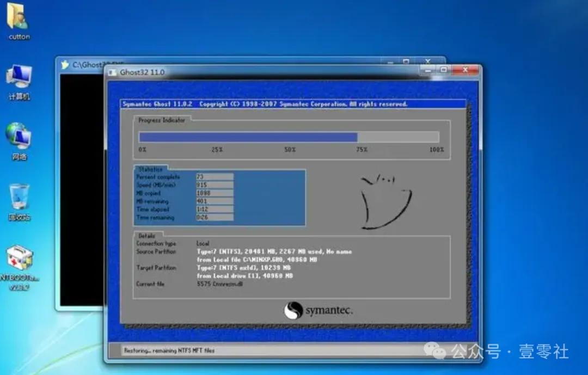
Task: Open the cutton folder desktop icon
Action: (19, 21)
